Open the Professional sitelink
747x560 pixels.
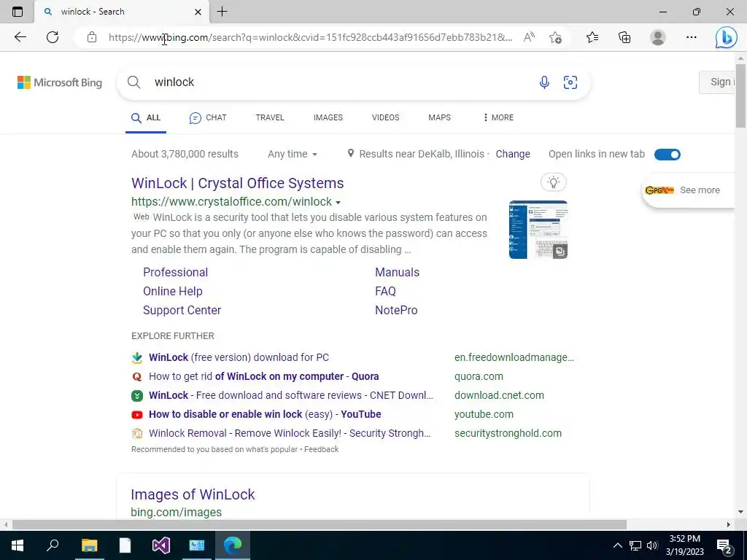[175, 273]
